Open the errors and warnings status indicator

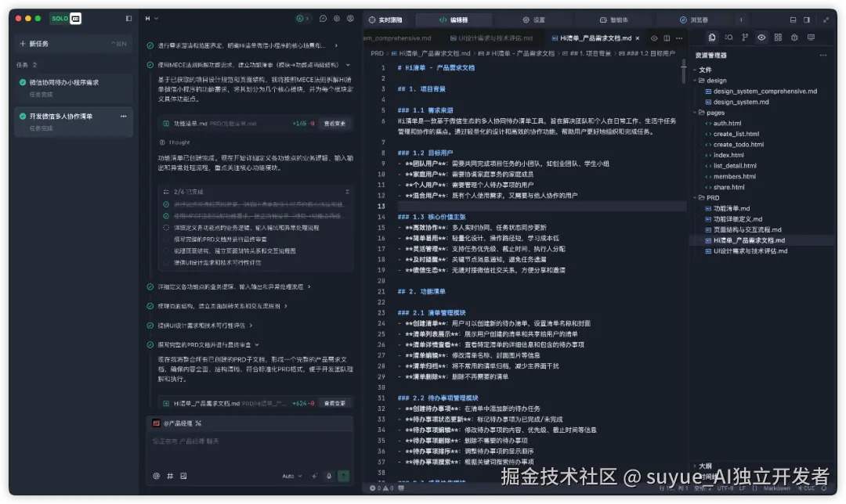tap(381, 488)
